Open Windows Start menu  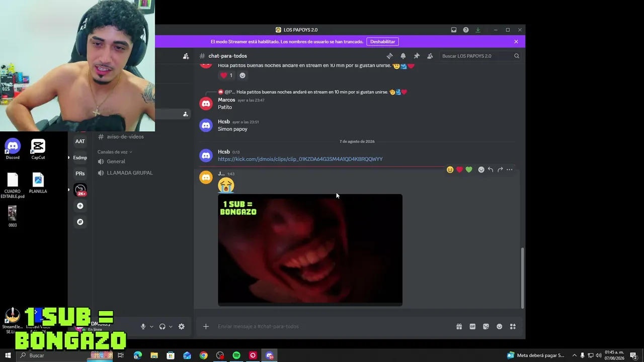click(x=8, y=355)
